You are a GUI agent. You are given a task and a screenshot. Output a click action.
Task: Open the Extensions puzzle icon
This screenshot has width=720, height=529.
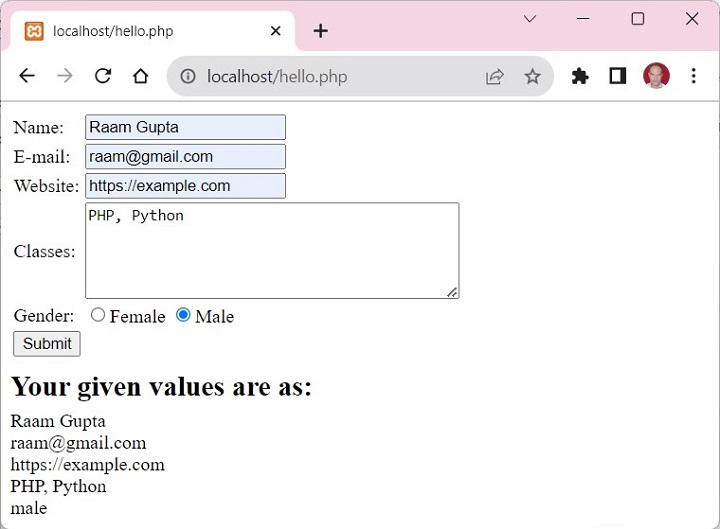[580, 76]
